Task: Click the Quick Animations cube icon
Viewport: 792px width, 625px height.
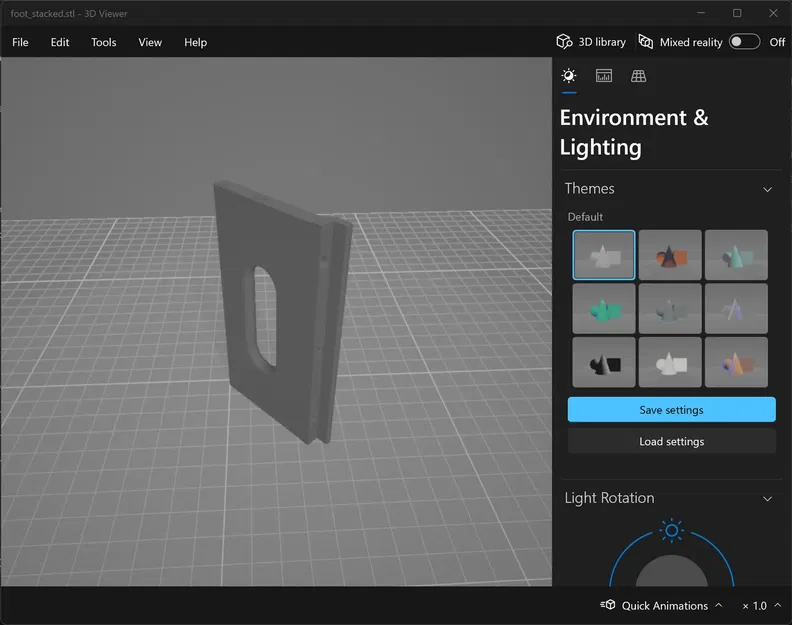Action: (608, 605)
